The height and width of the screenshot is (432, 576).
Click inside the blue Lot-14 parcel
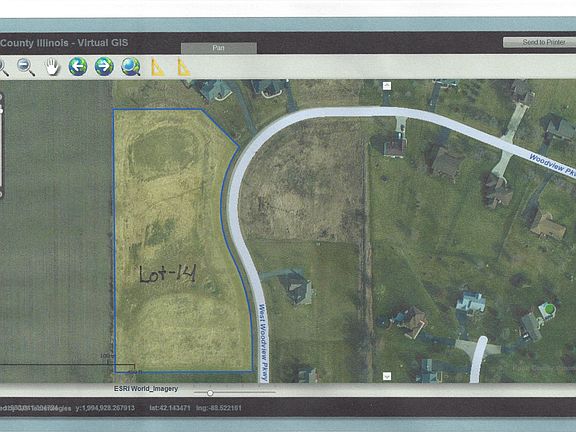click(176, 239)
